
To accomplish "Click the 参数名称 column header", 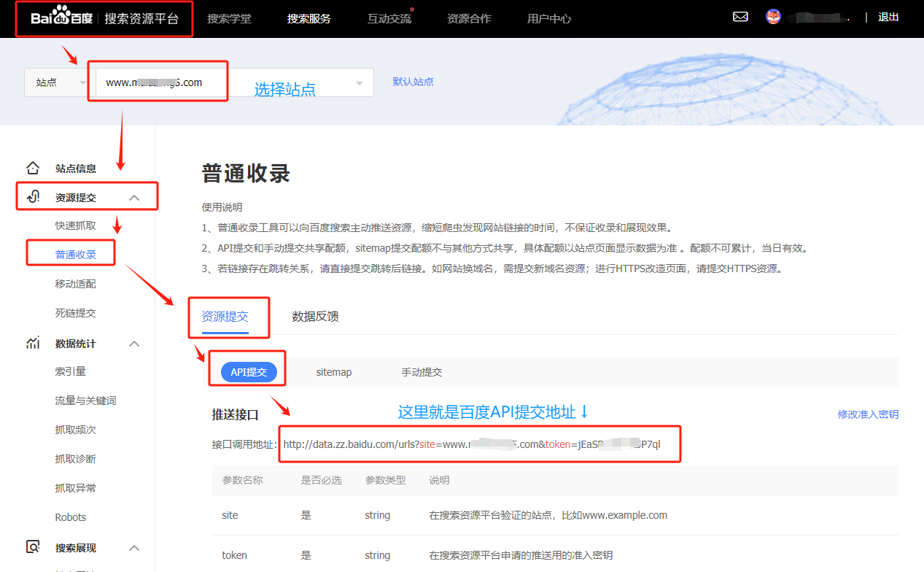I will pyautogui.click(x=243, y=480).
